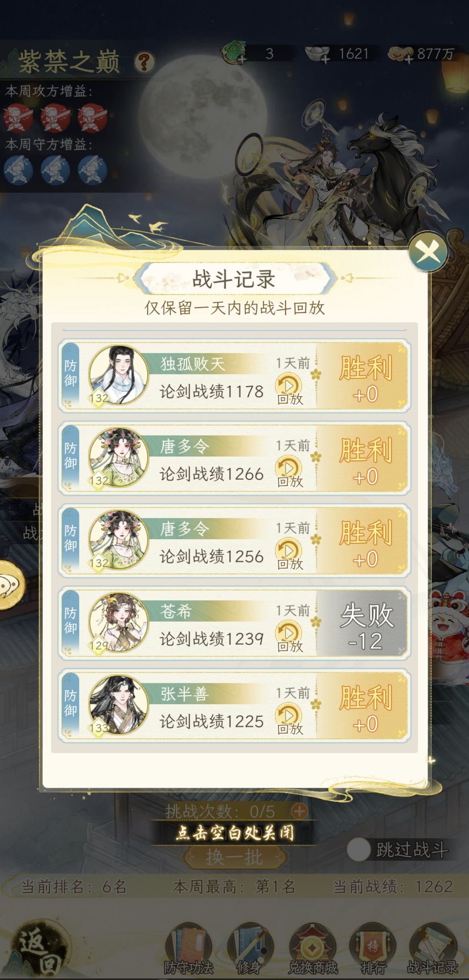The width and height of the screenshot is (469, 980).
Task: Replay the battle against 张半善
Action: [290, 720]
